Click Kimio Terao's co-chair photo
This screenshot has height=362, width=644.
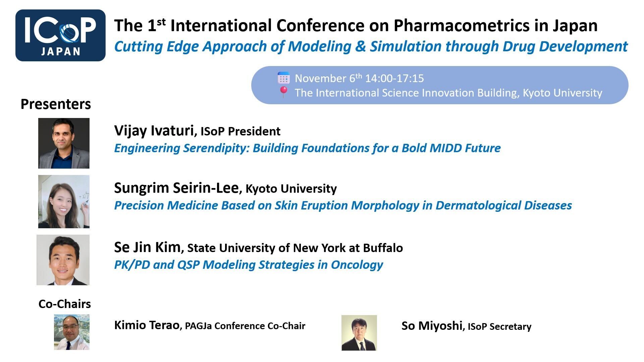(x=72, y=332)
